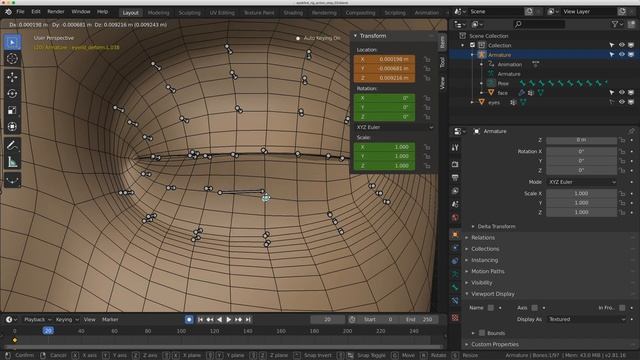
Task: Open the Texture properties tab
Action: click(455, 318)
